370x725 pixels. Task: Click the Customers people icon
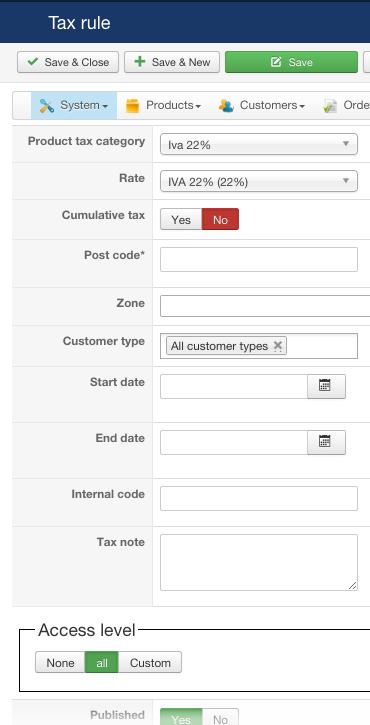point(226,105)
